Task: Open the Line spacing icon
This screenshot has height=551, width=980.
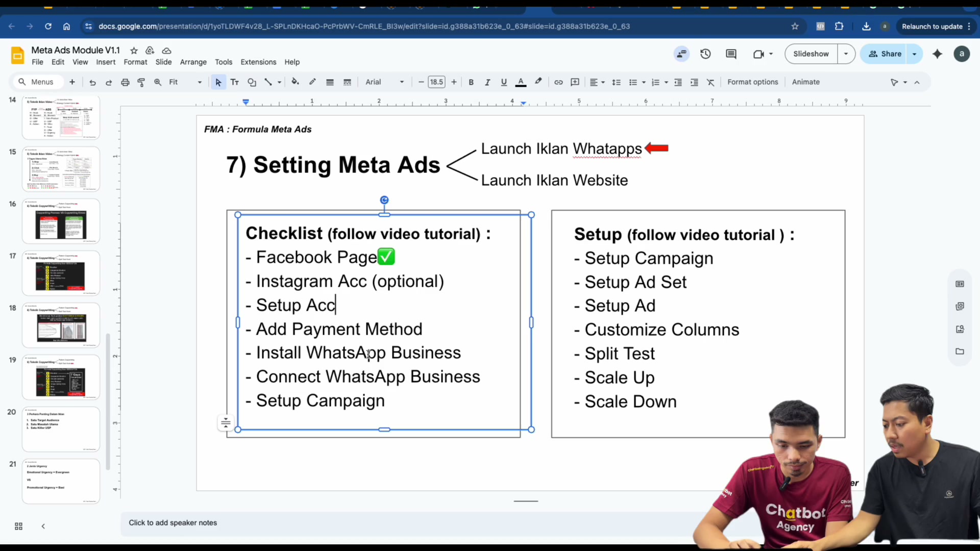Action: [x=616, y=82]
